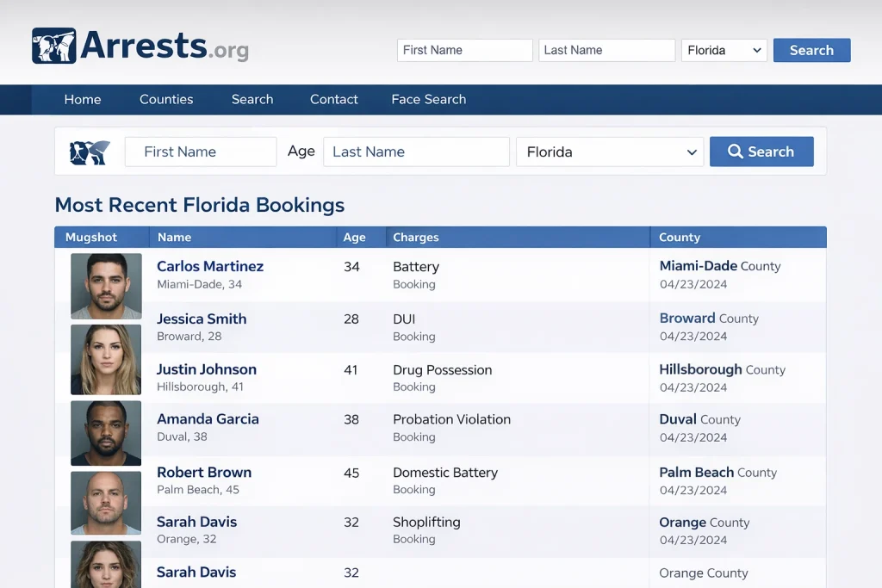Click the DUI charge text
The width and height of the screenshot is (882, 588).
coord(404,319)
